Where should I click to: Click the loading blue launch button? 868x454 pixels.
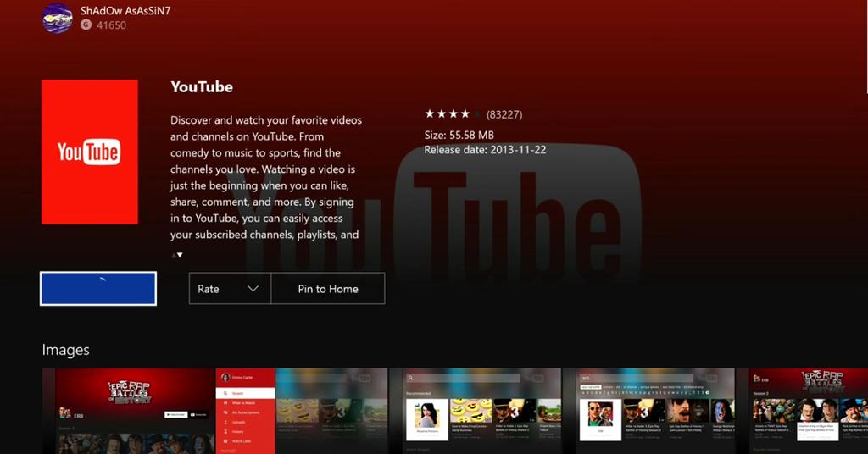click(98, 289)
